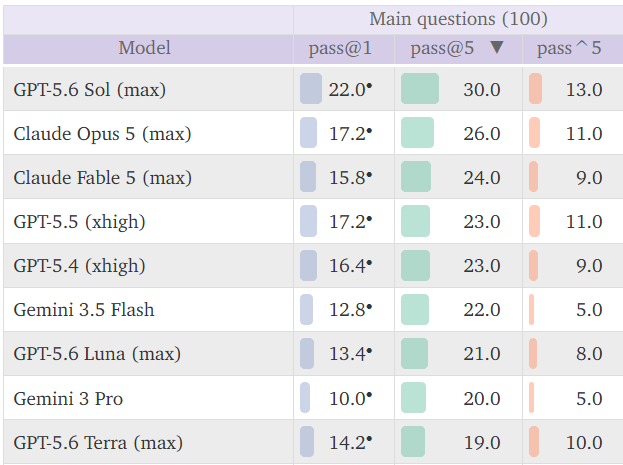Click the Gemini 3.5 Flash model name
Image resolution: width=623 pixels, height=465 pixels.
point(84,310)
